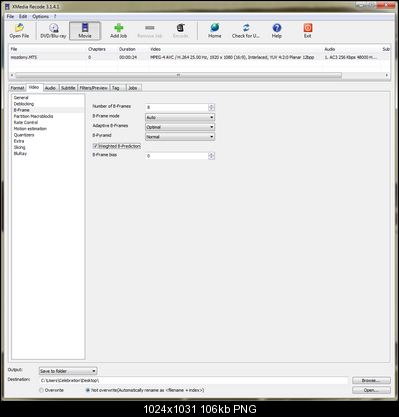Screen dimensions: 399x417
Task: Select the .MTS file row
Action: (x=199, y=57)
